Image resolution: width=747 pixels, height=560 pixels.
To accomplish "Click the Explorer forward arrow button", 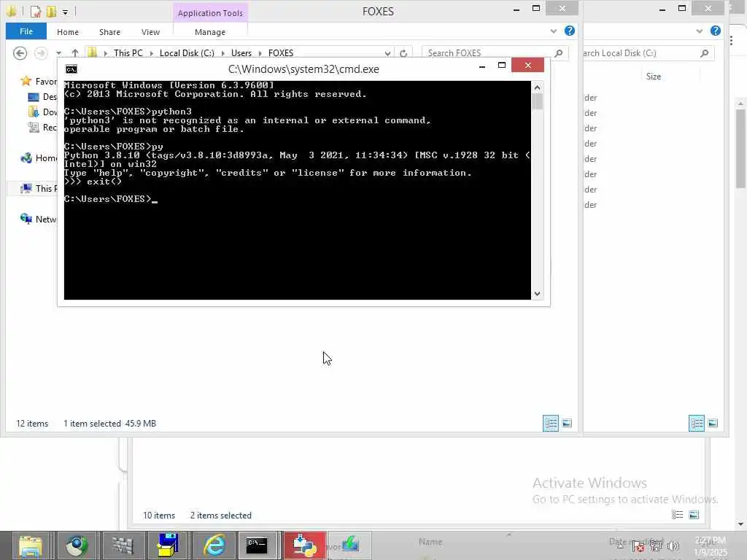I will [x=41, y=52].
